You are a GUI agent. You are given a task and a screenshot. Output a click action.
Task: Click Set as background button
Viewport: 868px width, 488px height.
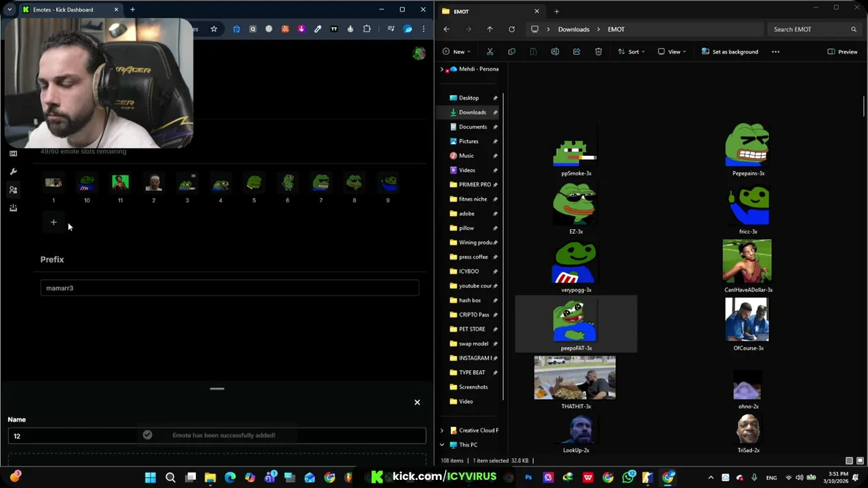730,52
